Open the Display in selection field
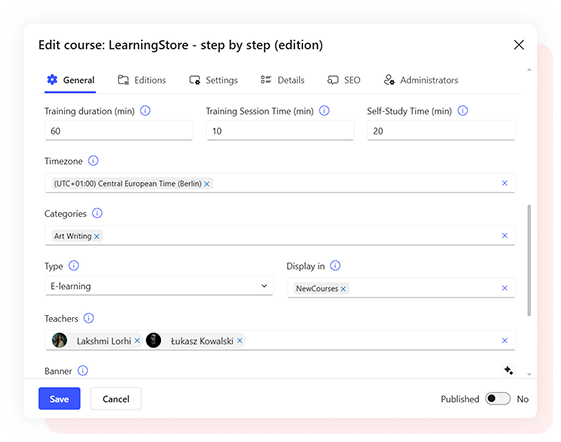The height and width of the screenshot is (442, 561). click(401, 288)
